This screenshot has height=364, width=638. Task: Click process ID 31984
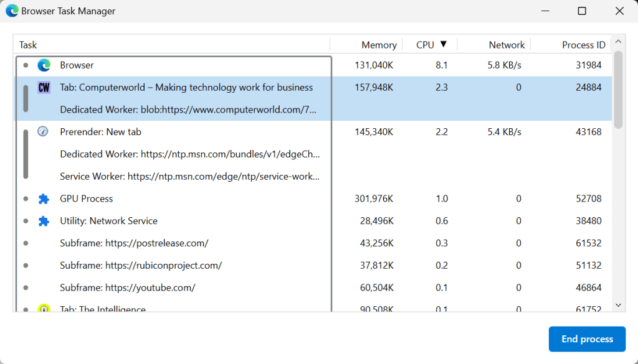[588, 65]
